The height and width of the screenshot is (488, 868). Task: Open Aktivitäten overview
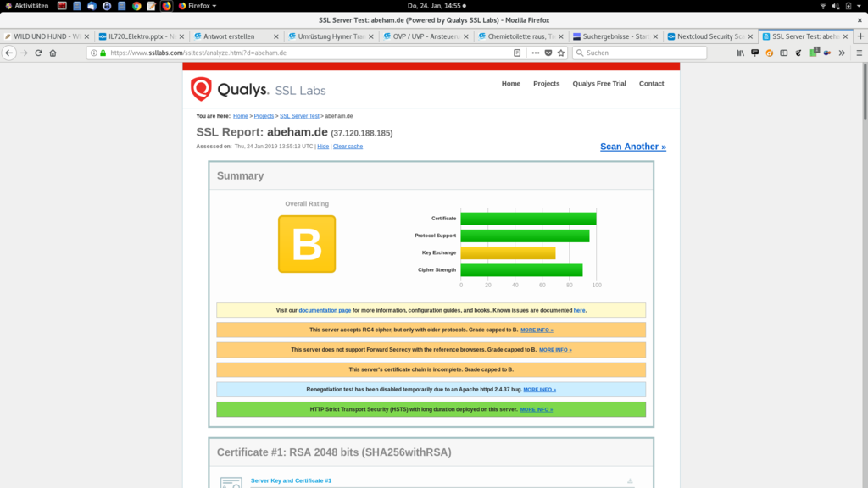point(26,6)
